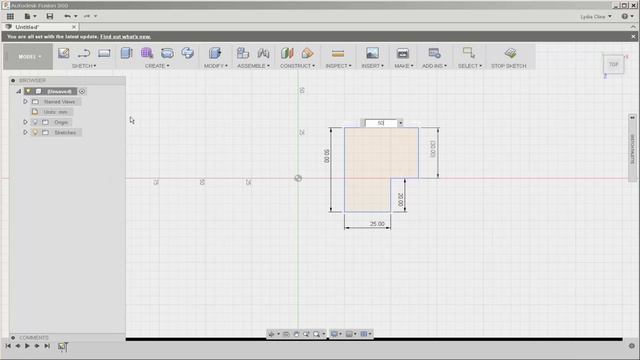640x360 pixels.
Task: Redo the last action
Action: point(87,16)
